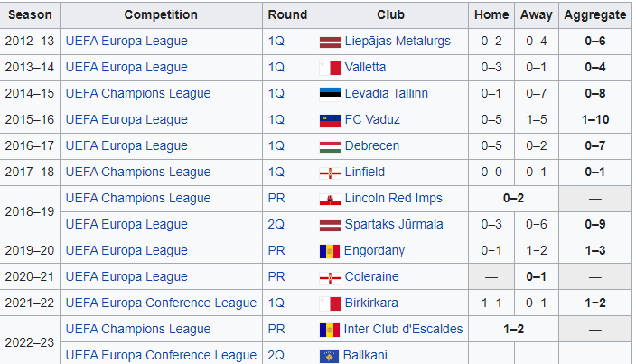Click the Andorran flag next to Engordany

click(x=330, y=251)
